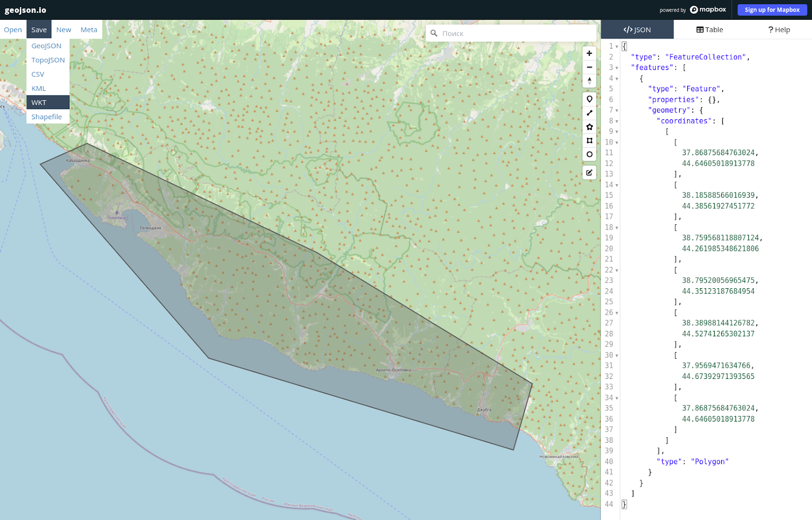Click the geojson.io logo
The height and width of the screenshot is (520, 812).
[25, 10]
